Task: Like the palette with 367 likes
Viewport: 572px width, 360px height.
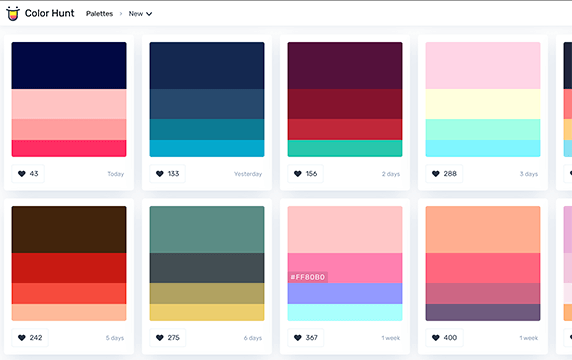Action: (x=306, y=338)
